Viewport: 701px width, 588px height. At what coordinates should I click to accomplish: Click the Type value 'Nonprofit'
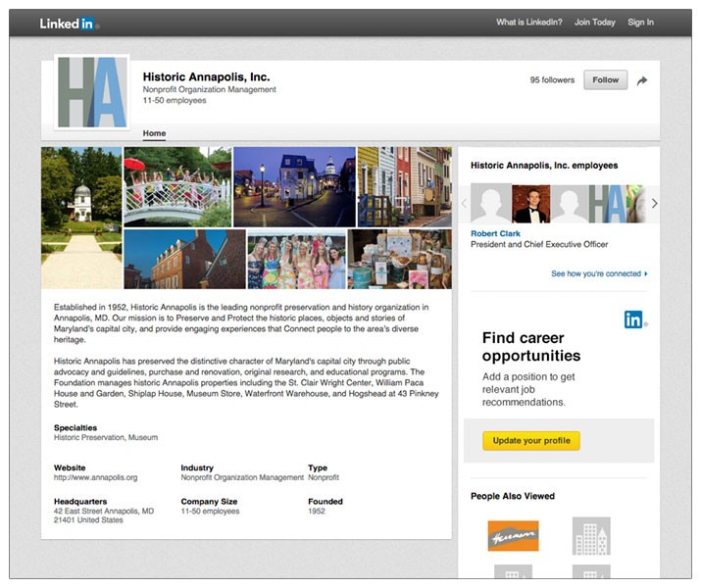[324, 477]
